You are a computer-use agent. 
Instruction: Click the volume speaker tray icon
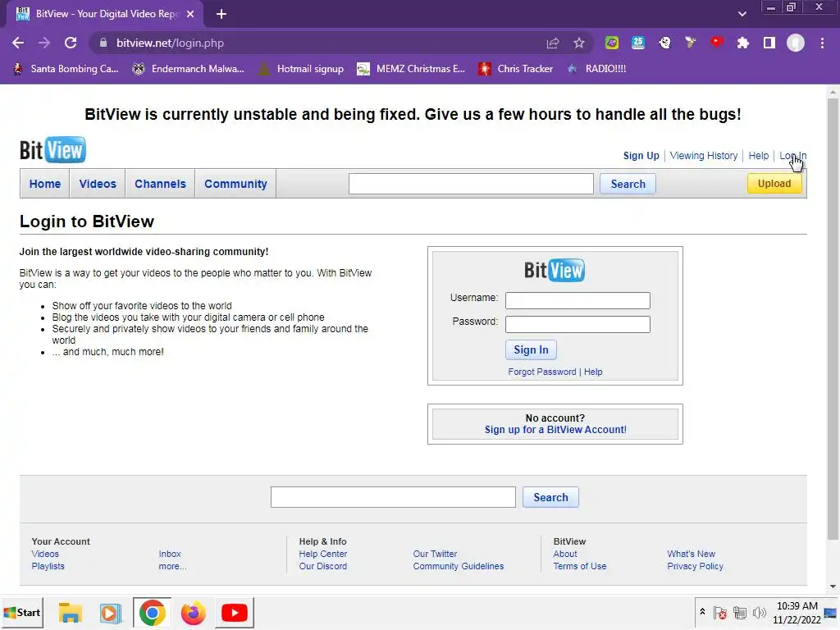pyautogui.click(x=759, y=612)
